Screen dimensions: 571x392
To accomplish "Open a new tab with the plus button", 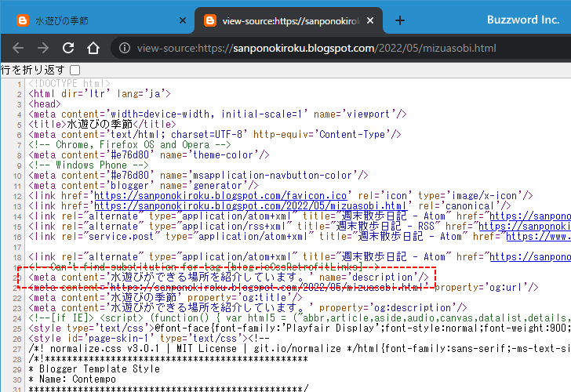I will coord(399,20).
